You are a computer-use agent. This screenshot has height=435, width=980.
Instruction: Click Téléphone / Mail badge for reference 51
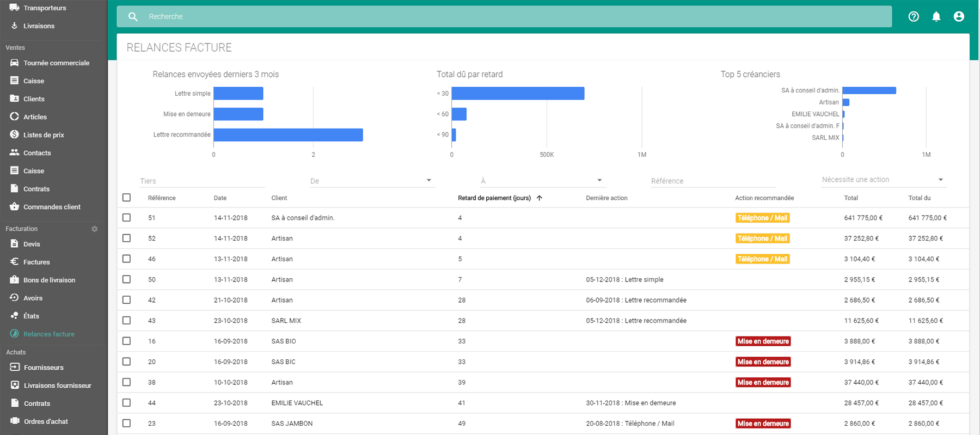click(762, 218)
